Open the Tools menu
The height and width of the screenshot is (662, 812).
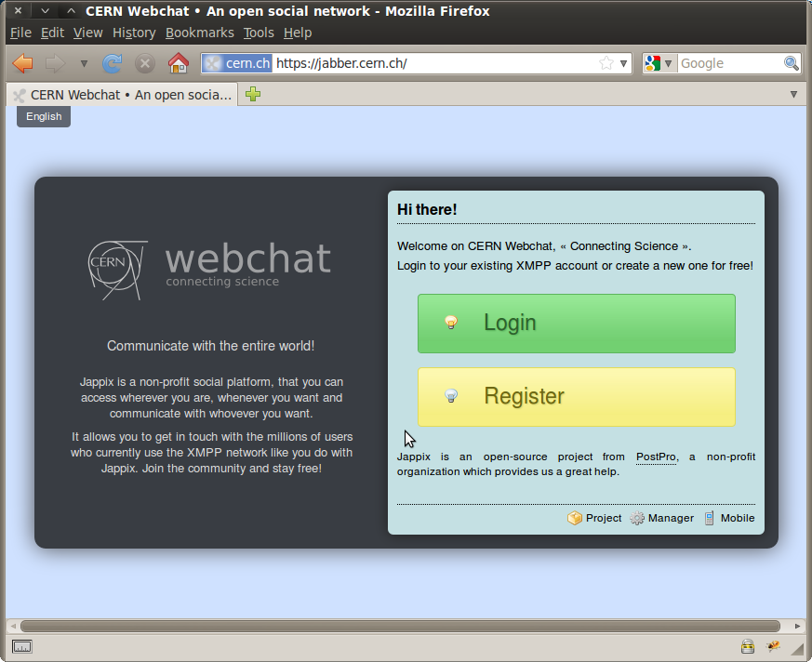click(x=259, y=33)
